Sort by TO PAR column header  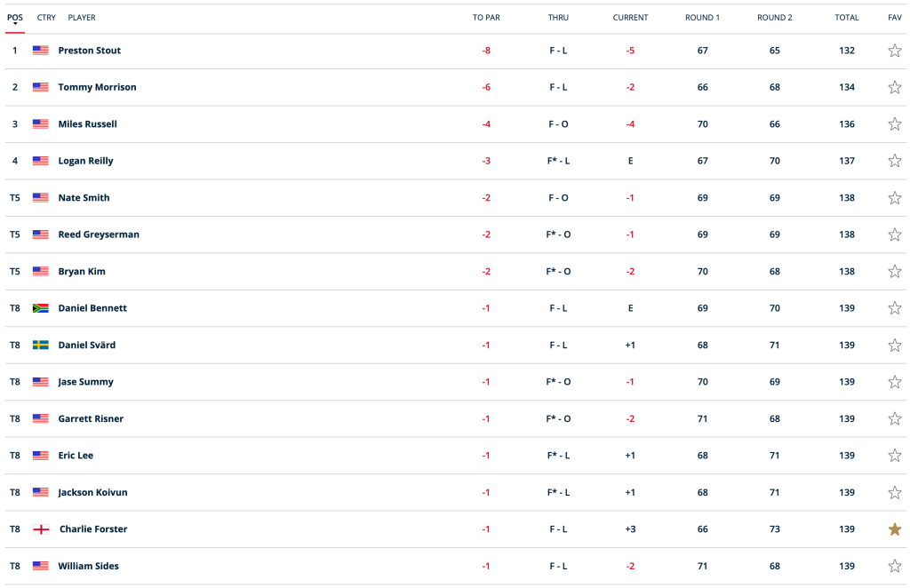pos(486,18)
